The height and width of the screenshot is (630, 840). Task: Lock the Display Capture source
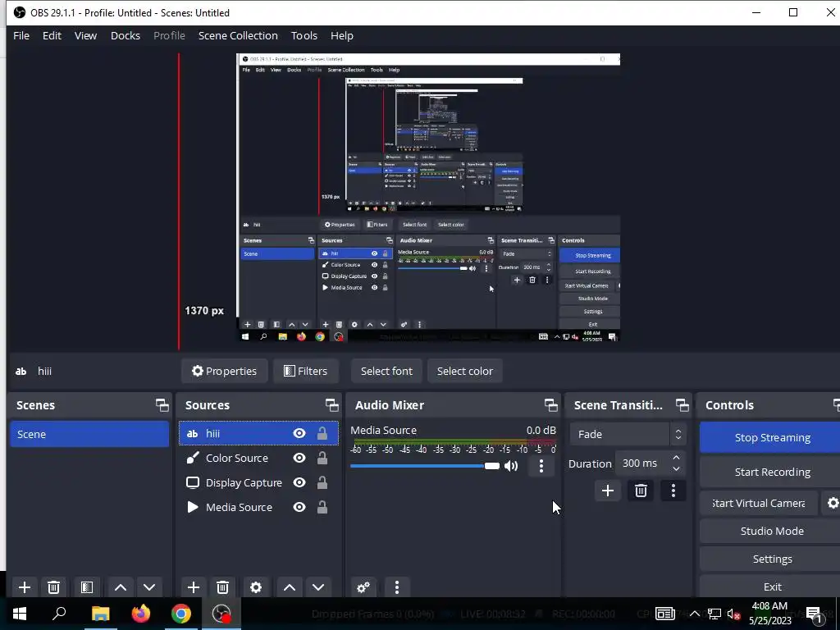[322, 482]
